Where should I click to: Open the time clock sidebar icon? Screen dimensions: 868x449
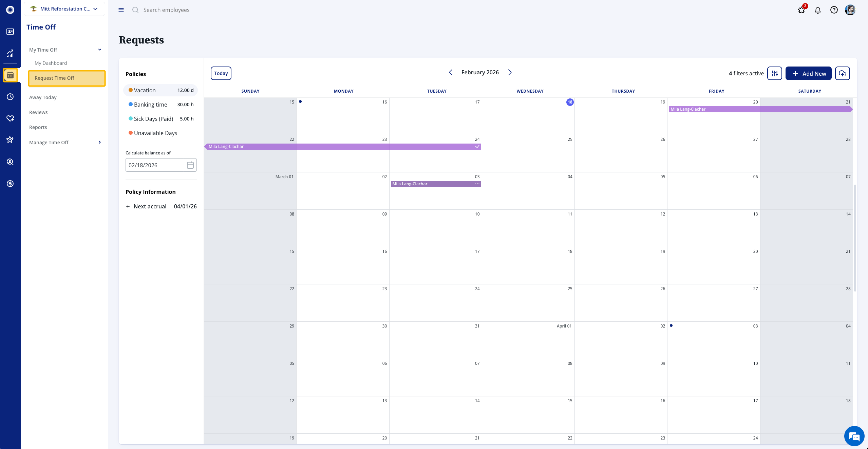coord(10,97)
